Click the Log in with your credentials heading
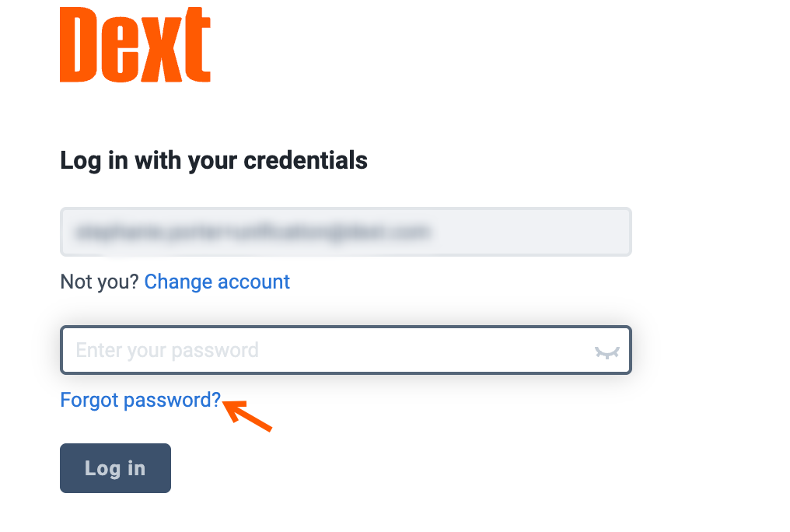 pyautogui.click(x=214, y=161)
